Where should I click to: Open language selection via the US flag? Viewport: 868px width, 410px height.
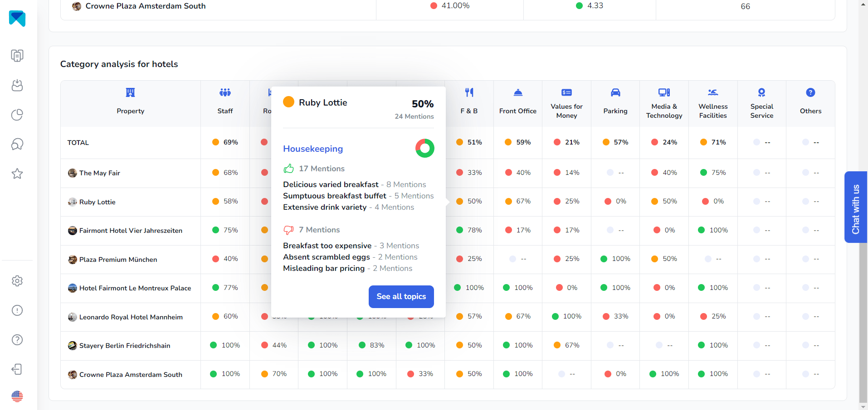(17, 396)
